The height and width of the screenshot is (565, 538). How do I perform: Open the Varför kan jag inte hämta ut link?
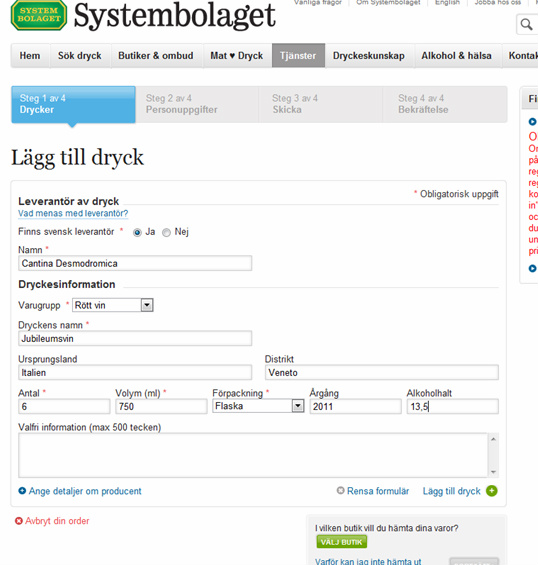pos(368,561)
